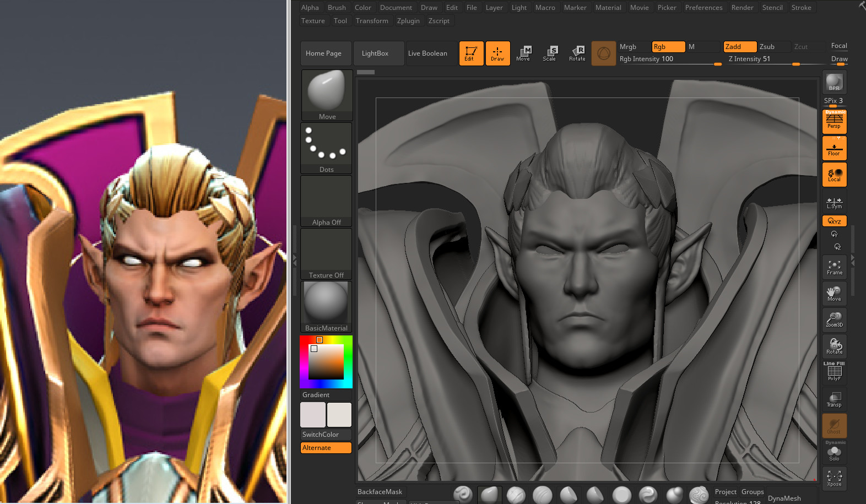
Task: Click the Alternate button
Action: click(x=326, y=448)
